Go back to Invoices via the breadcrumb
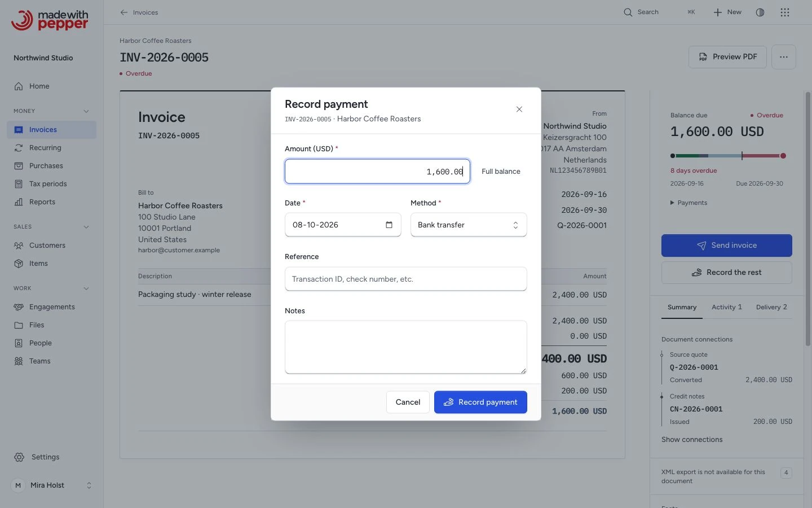This screenshot has height=508, width=812. click(x=139, y=12)
